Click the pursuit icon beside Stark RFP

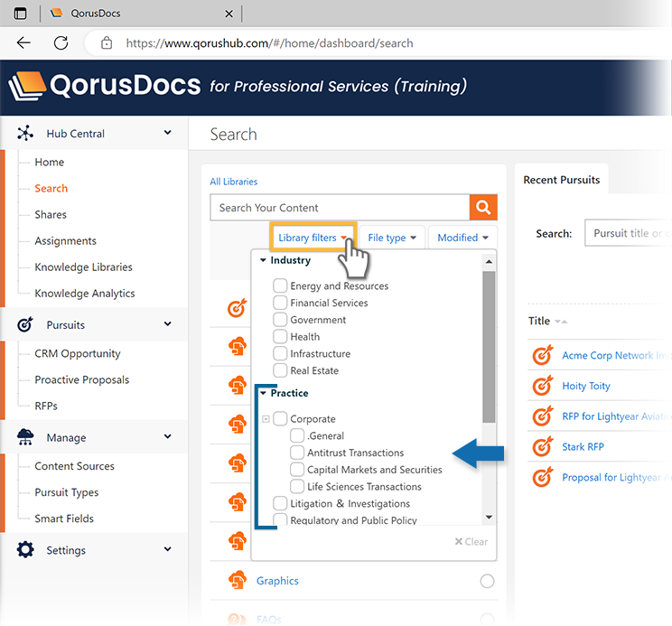pyautogui.click(x=543, y=446)
